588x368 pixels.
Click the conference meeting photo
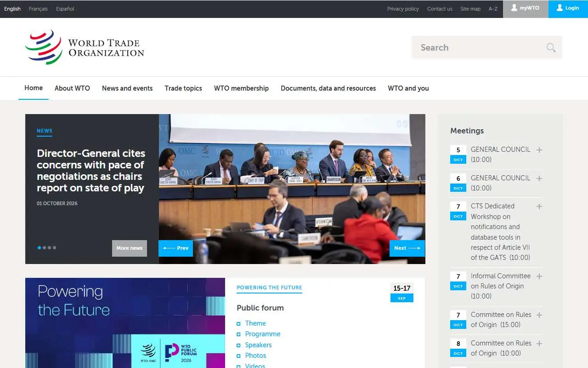(292, 189)
